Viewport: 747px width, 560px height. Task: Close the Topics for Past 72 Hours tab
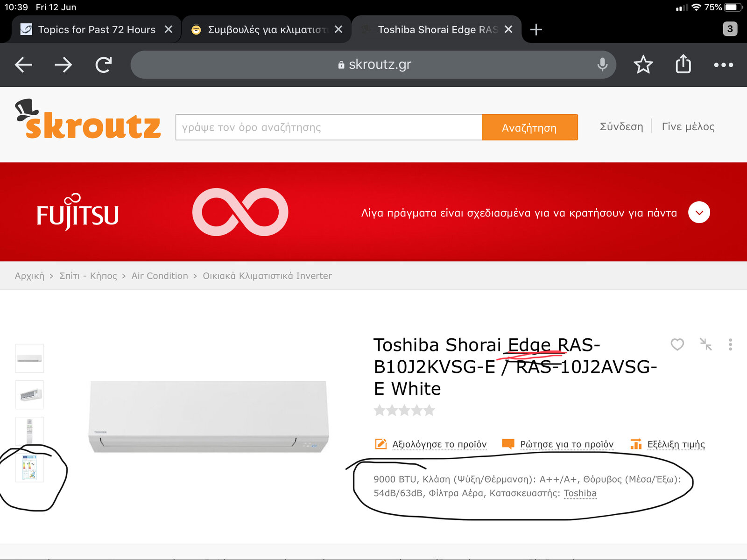click(169, 29)
